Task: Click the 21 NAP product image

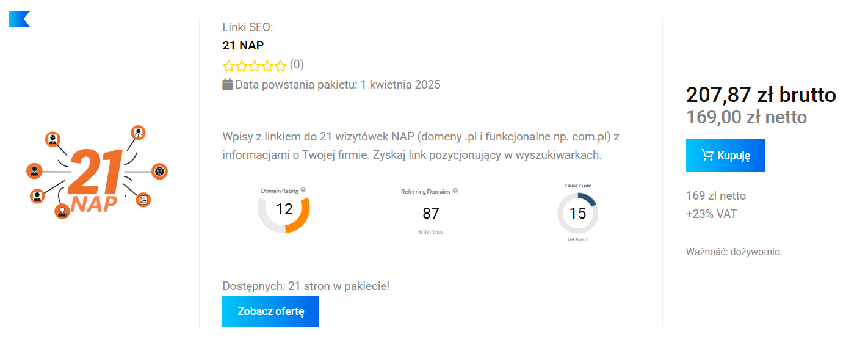Action: (x=98, y=172)
